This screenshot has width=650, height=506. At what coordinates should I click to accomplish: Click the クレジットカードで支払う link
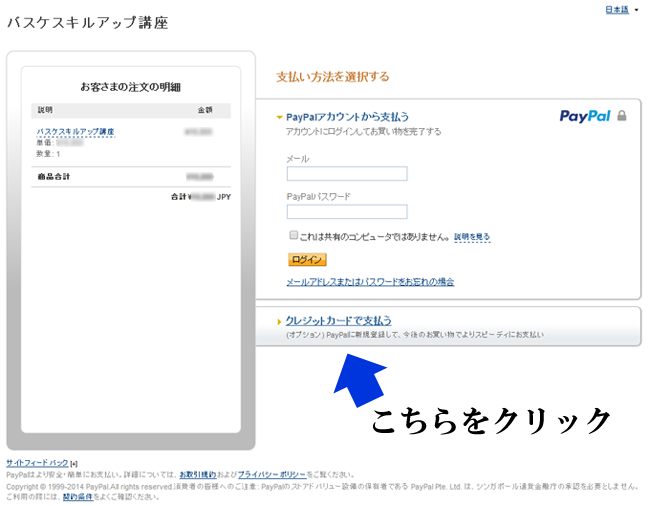pyautogui.click(x=338, y=321)
